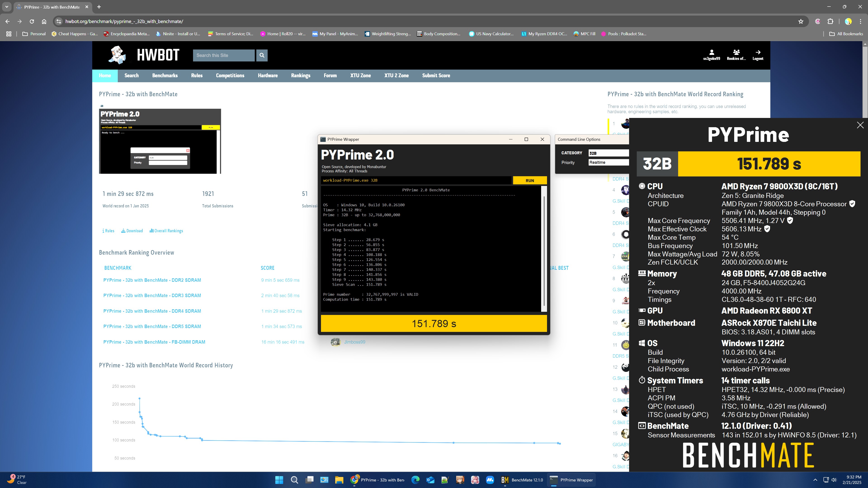The width and height of the screenshot is (868, 488).
Task: Open the Rules link under the benchmark stats
Action: (108, 231)
